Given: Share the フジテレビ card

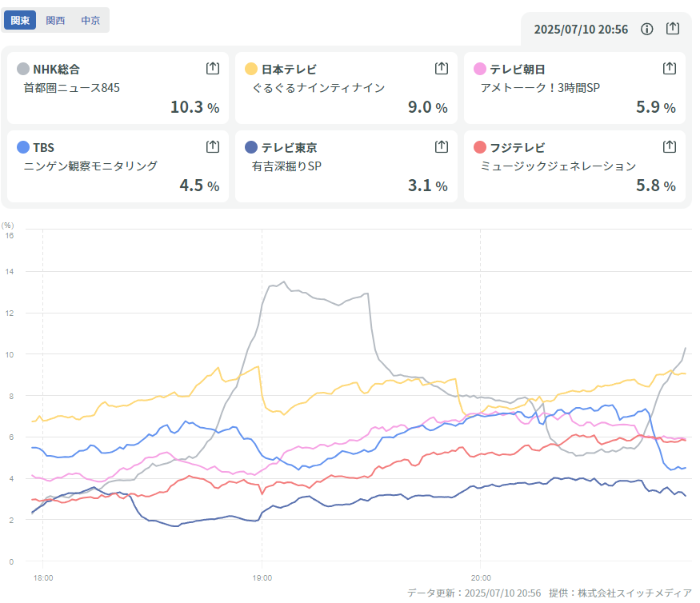Looking at the screenshot, I should click(x=670, y=146).
